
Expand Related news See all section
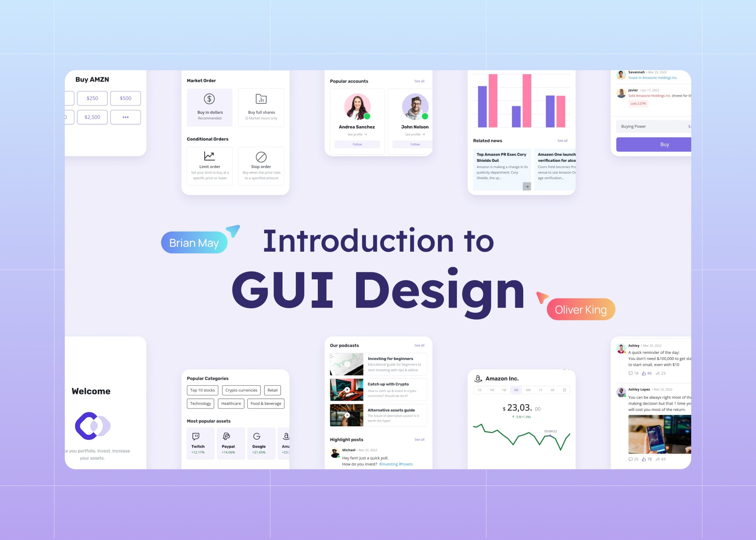click(x=561, y=140)
